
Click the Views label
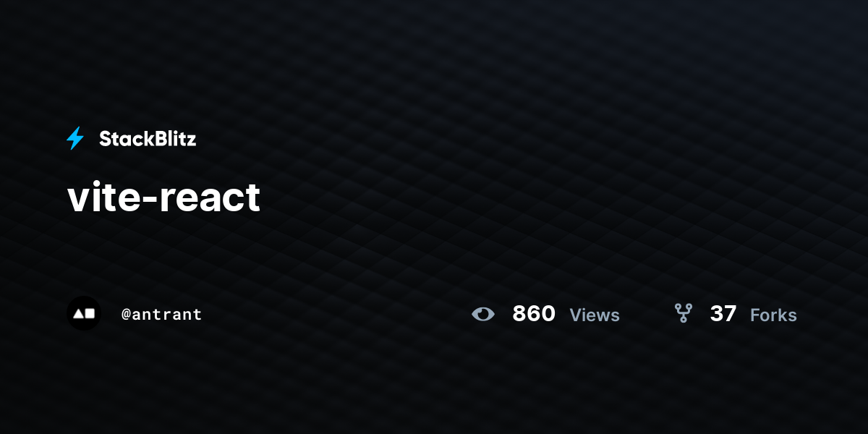595,315
